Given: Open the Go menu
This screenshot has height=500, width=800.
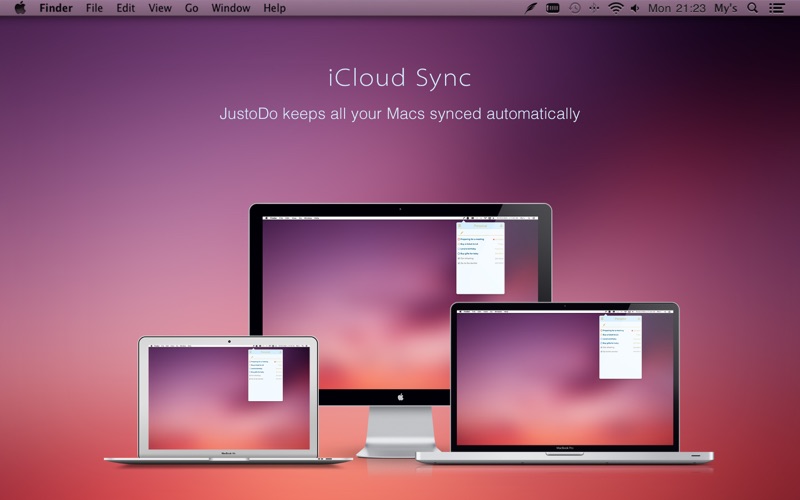Looking at the screenshot, I should coord(191,8).
